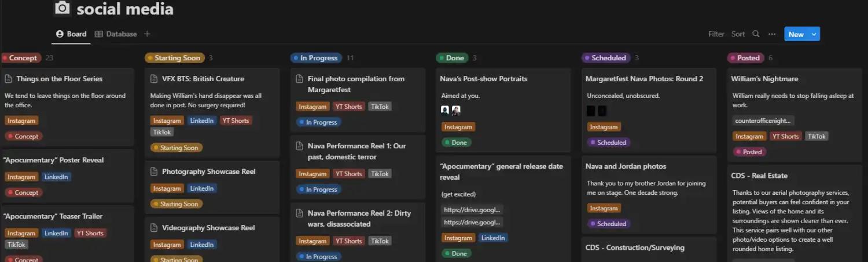Click In Progress status on Nava Performance Reel 1

318,190
